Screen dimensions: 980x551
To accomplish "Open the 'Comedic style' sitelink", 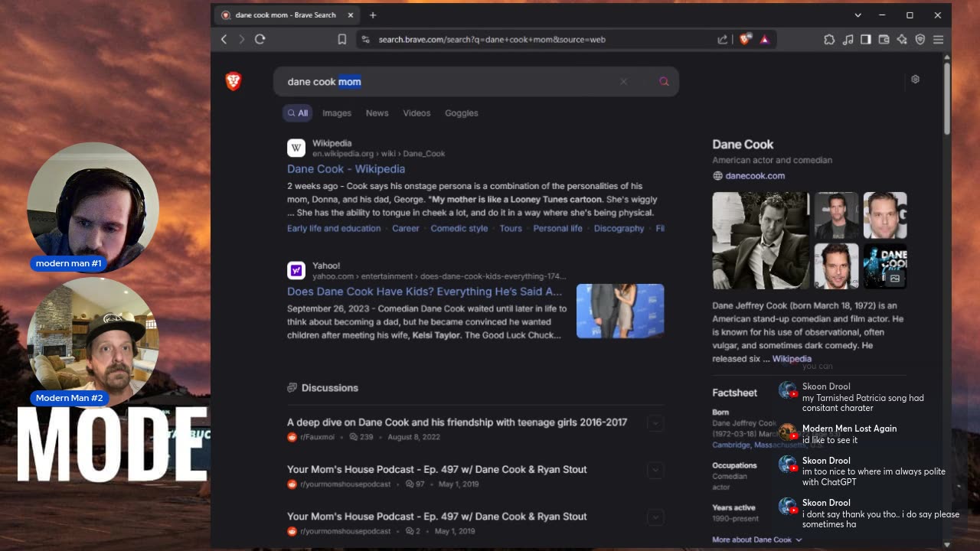I will point(459,229).
